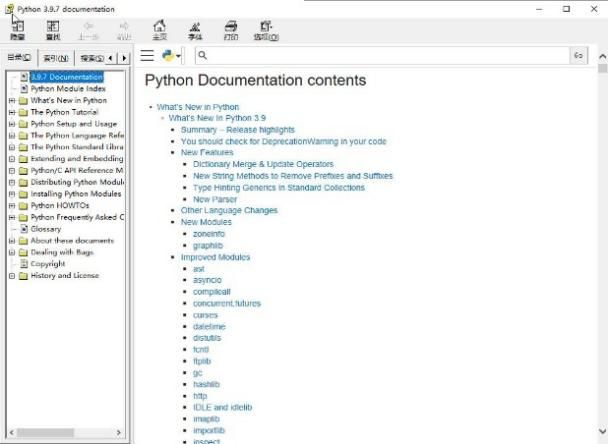Screen dimensions: 608x444
Task: Expand The Python Language Reference node
Action: 12,136
